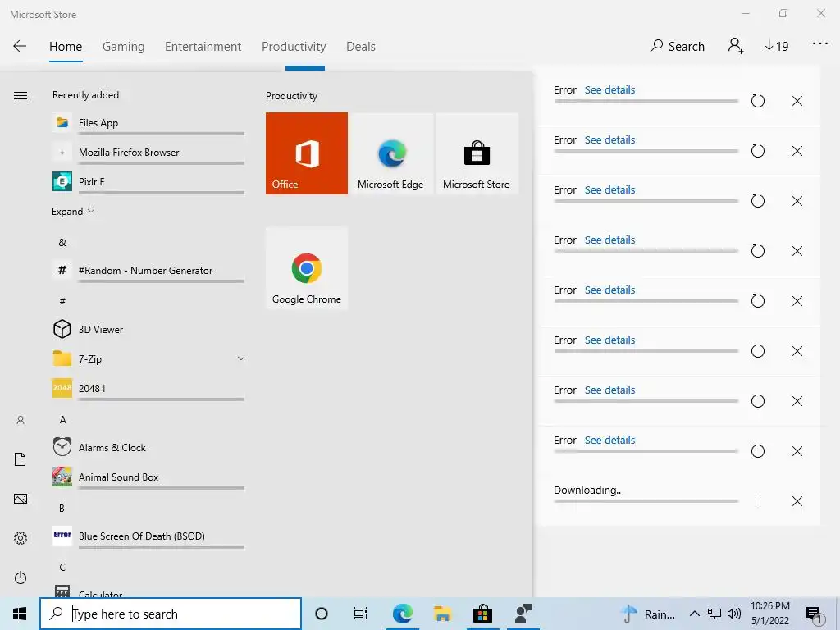Click the & group header
840x630 pixels.
62,243
